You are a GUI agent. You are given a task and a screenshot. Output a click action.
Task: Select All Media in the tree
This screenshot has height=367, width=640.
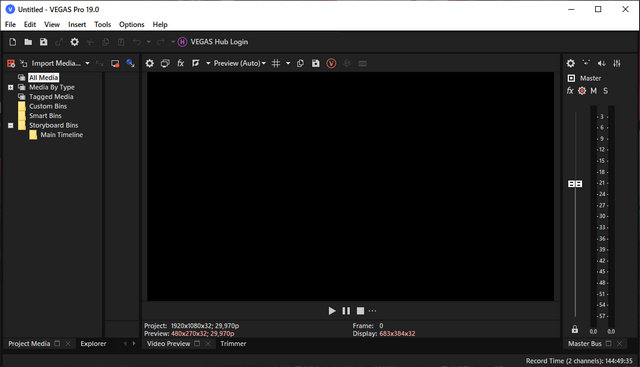pyautogui.click(x=44, y=78)
